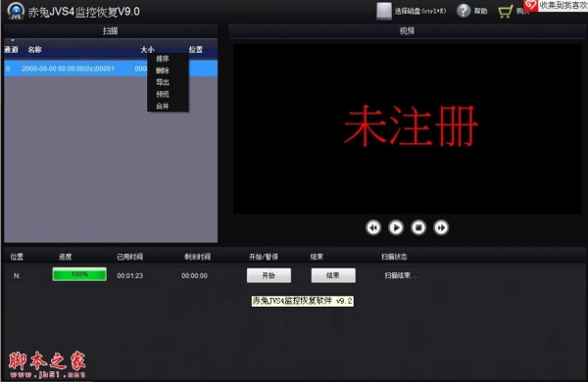Click the 结束 end scan button
This screenshot has width=588, height=382.
point(333,275)
